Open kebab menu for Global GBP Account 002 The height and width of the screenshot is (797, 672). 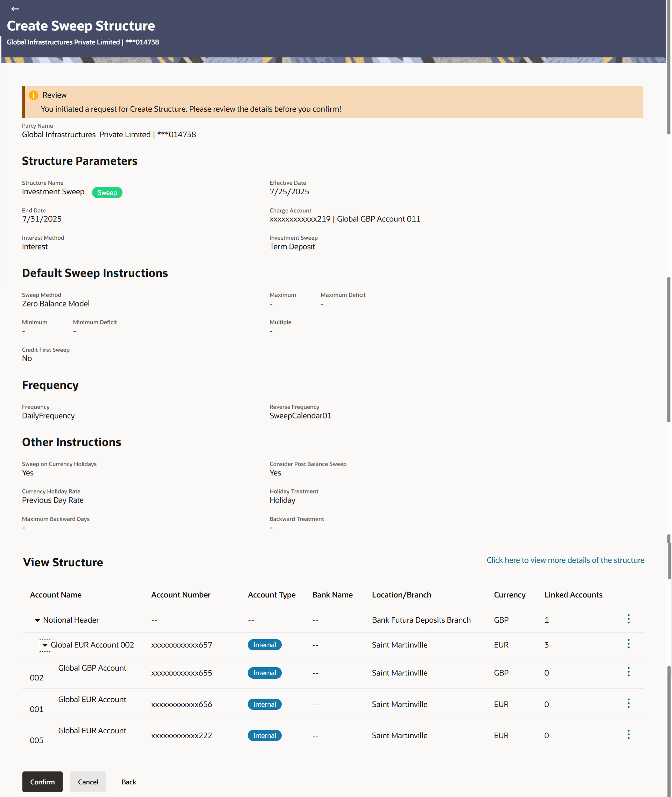pyautogui.click(x=628, y=672)
